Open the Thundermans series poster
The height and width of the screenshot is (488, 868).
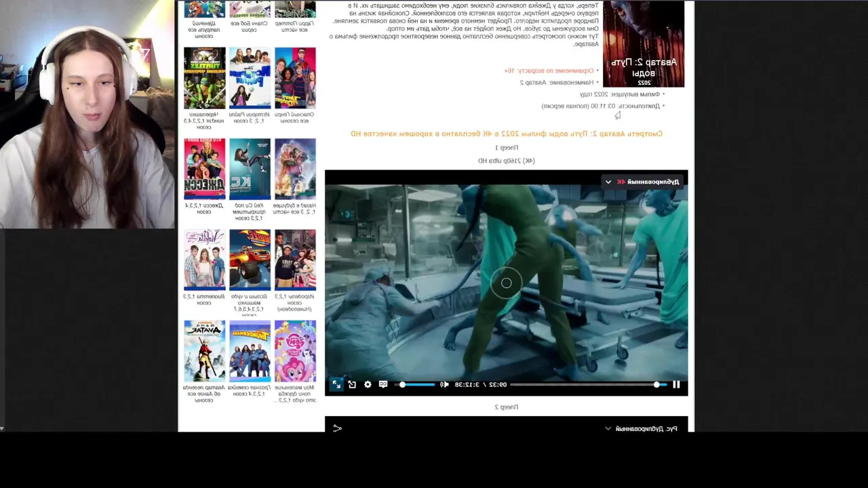click(x=250, y=351)
